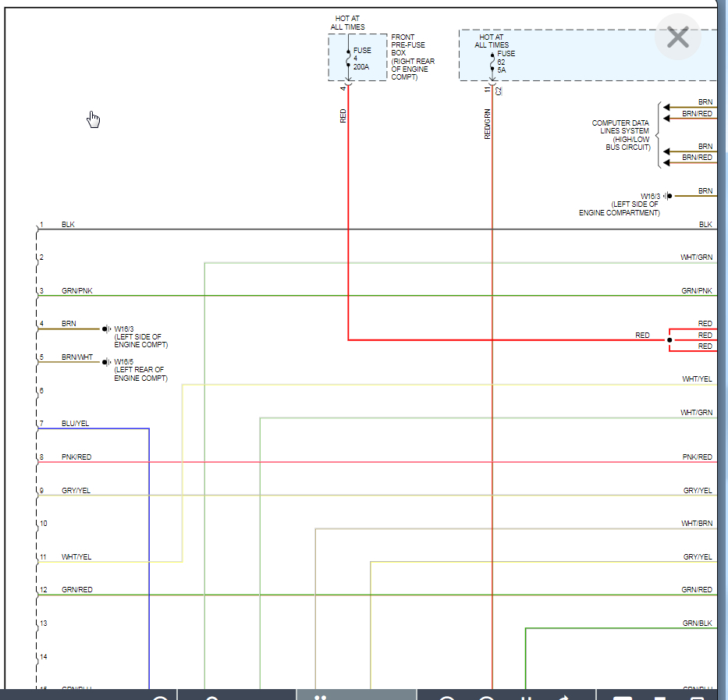The width and height of the screenshot is (728, 700).
Task: Click pin 8 PNK/RED label on the left connector
Action: (76, 457)
